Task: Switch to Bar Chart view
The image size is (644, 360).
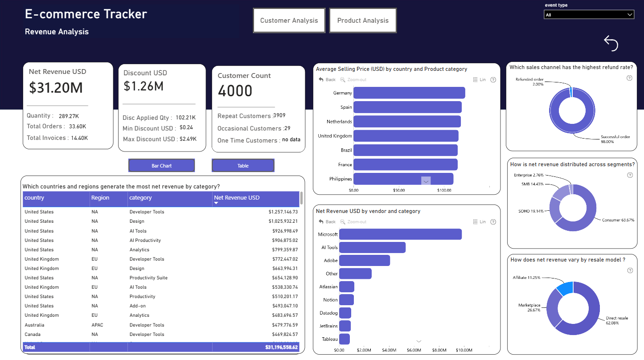Action: coord(161,166)
